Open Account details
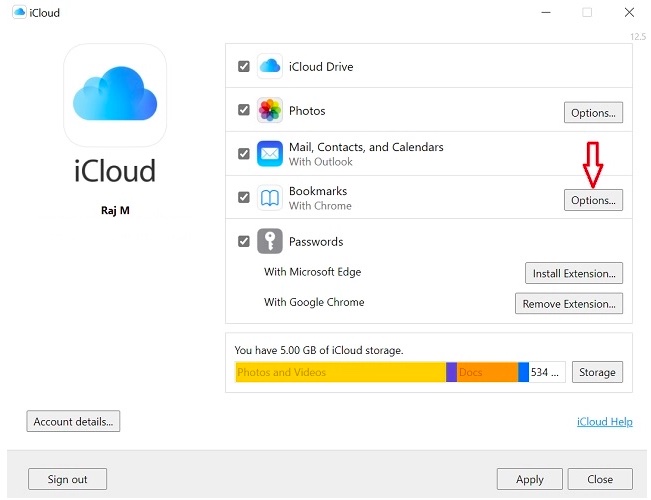The width and height of the screenshot is (651, 500). [x=73, y=422]
